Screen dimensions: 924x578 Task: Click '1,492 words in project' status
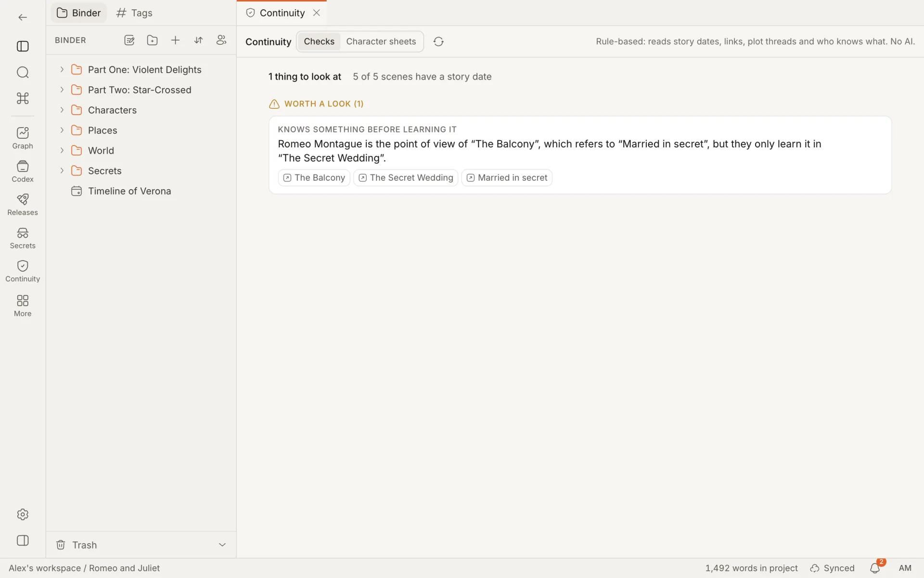coord(751,568)
